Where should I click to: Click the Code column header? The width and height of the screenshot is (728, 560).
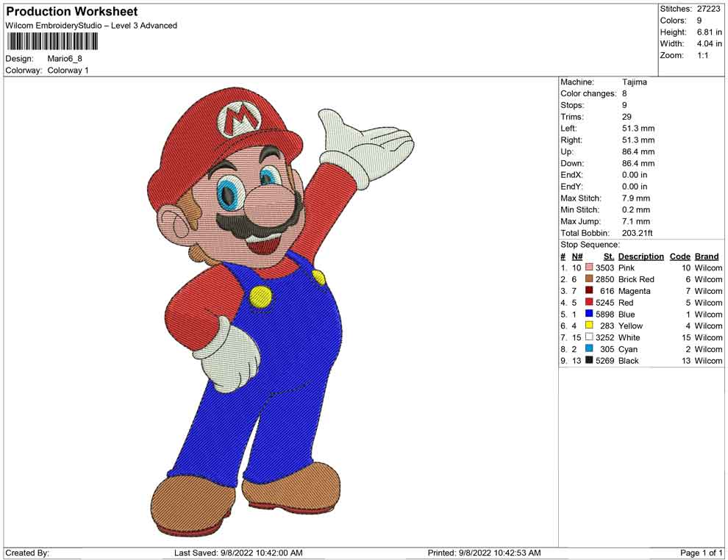click(x=680, y=256)
